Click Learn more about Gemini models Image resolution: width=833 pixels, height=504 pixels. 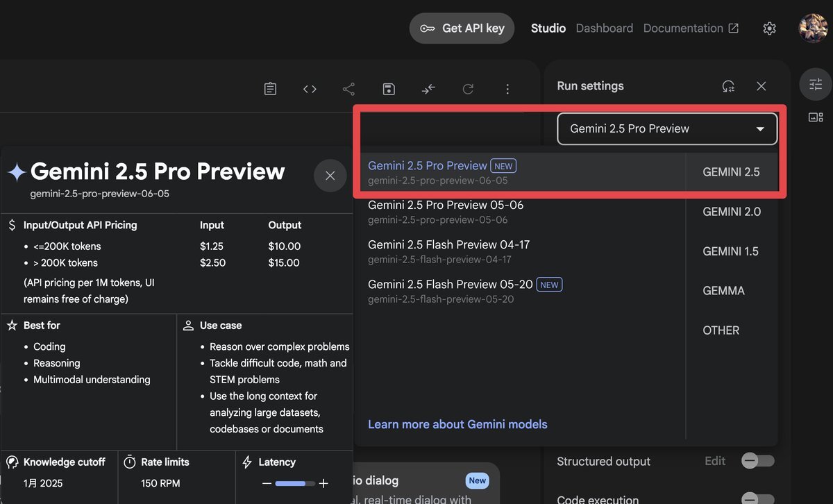click(457, 424)
